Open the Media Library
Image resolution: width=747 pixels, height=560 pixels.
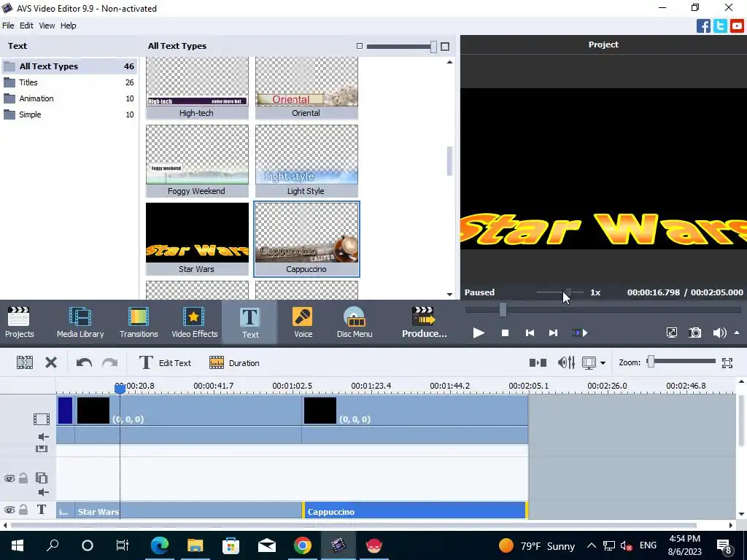[x=80, y=322]
